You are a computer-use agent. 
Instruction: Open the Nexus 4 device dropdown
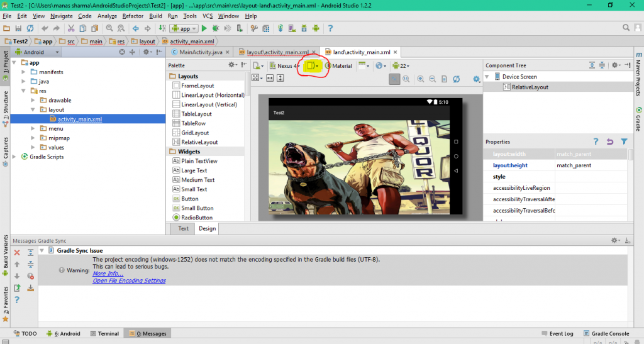coord(285,65)
